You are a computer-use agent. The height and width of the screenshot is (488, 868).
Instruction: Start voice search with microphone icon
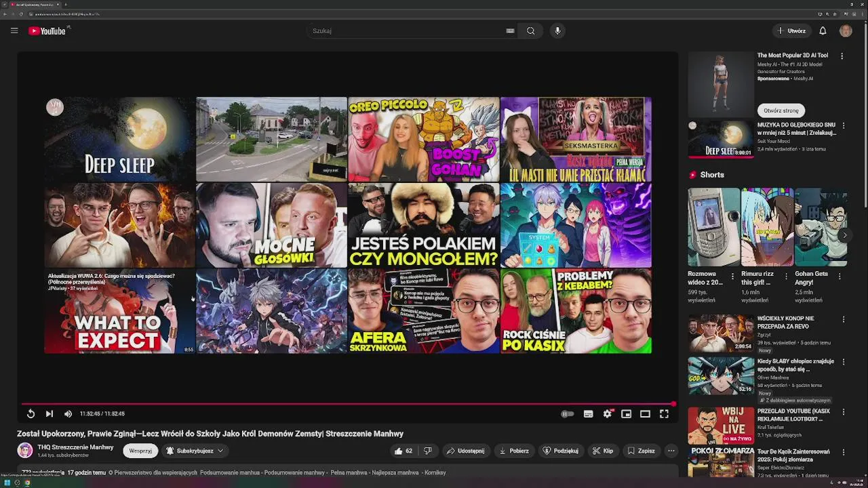[x=557, y=30]
